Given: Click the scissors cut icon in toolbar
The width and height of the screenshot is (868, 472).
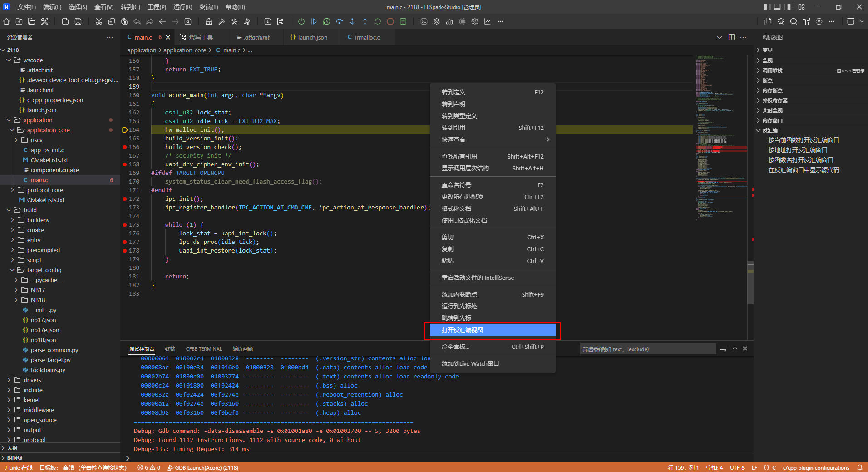Looking at the screenshot, I should point(99,21).
